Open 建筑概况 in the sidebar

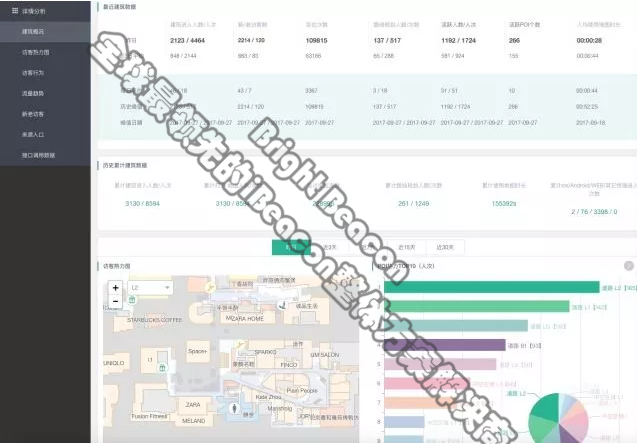coord(45,32)
